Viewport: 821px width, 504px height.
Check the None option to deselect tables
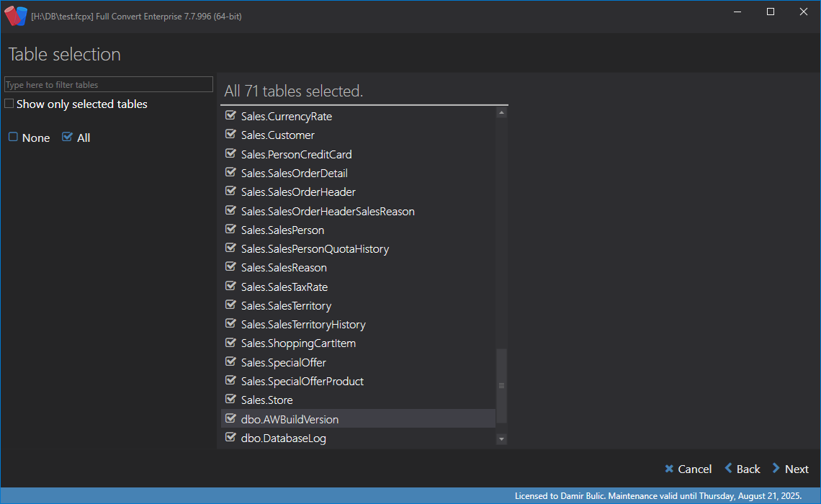(14, 138)
